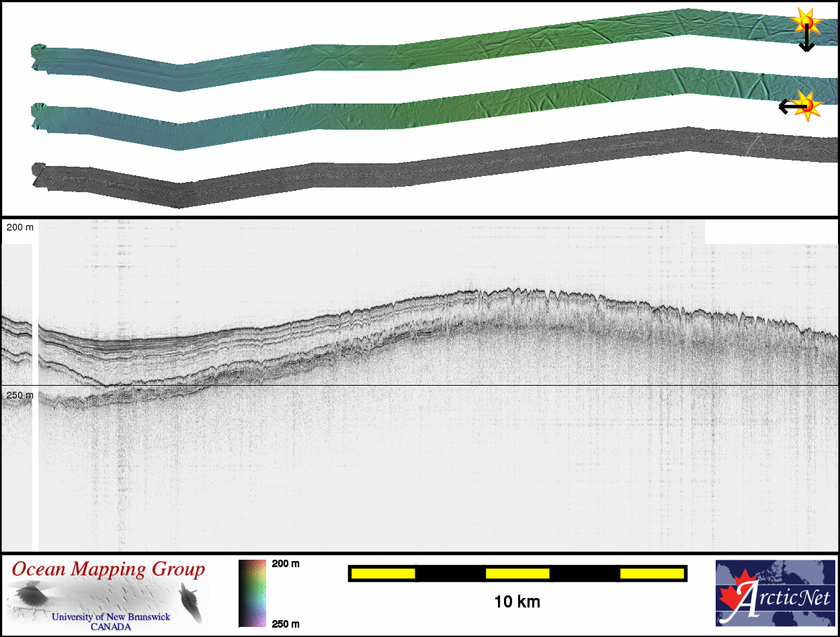Click the ArcticNet logo
Viewport: 840px width, 637px height.
(775, 593)
